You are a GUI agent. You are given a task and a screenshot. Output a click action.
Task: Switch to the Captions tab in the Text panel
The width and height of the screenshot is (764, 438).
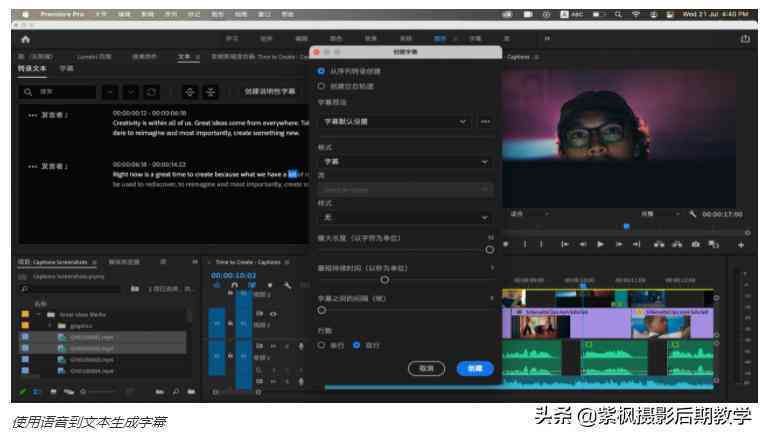coord(66,68)
